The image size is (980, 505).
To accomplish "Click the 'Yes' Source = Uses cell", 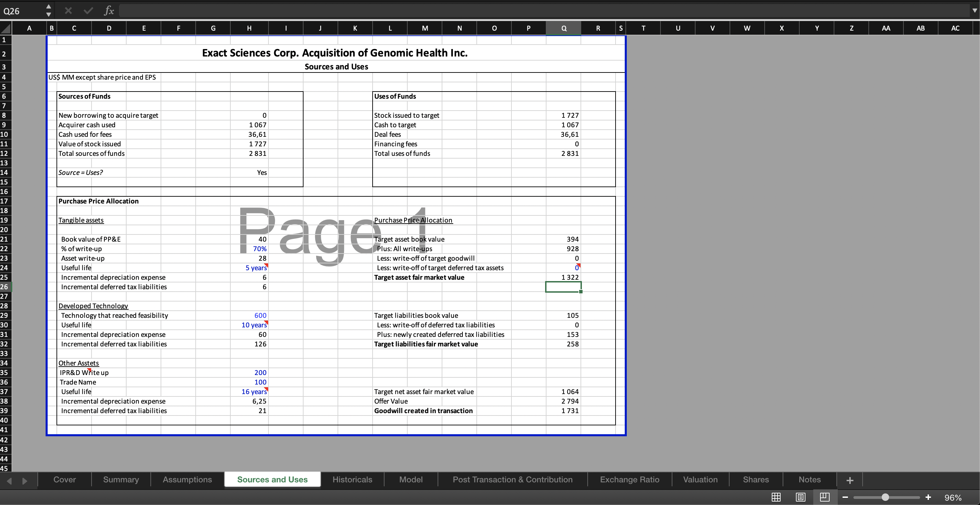I will pos(249,173).
